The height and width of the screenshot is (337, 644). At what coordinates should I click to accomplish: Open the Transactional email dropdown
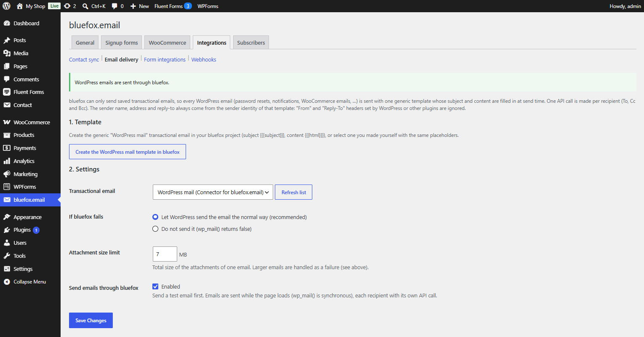[x=213, y=192]
